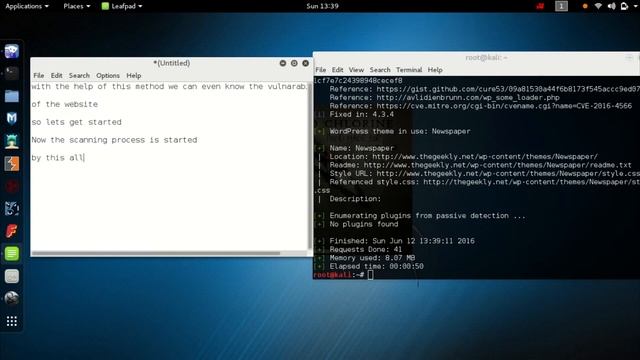Open the gray dock icon below Leafpad

tap(11, 276)
